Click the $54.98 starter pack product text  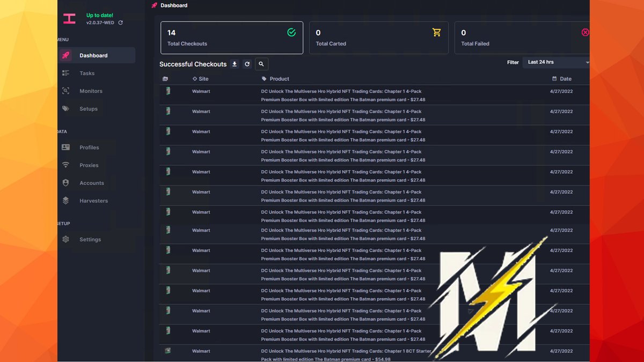click(x=346, y=355)
